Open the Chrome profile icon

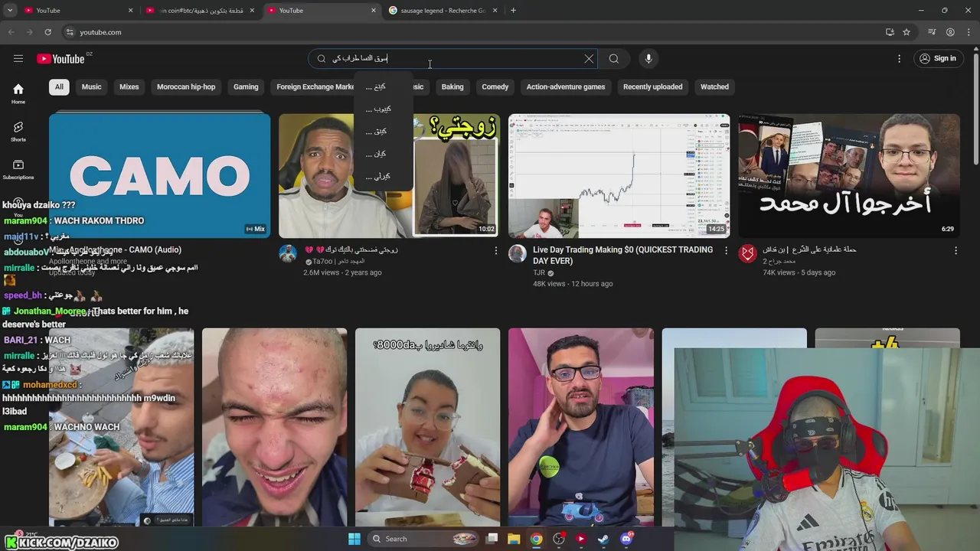pyautogui.click(x=950, y=32)
